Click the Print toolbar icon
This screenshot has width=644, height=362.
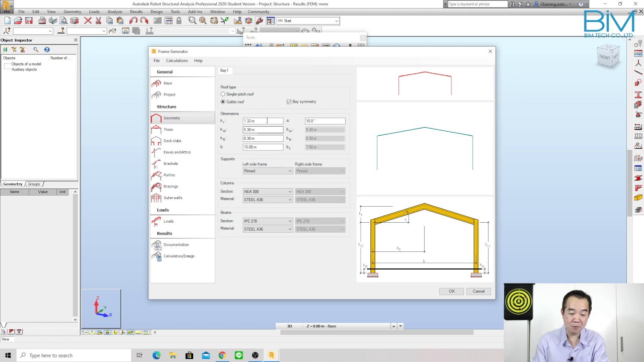[x=42, y=21]
